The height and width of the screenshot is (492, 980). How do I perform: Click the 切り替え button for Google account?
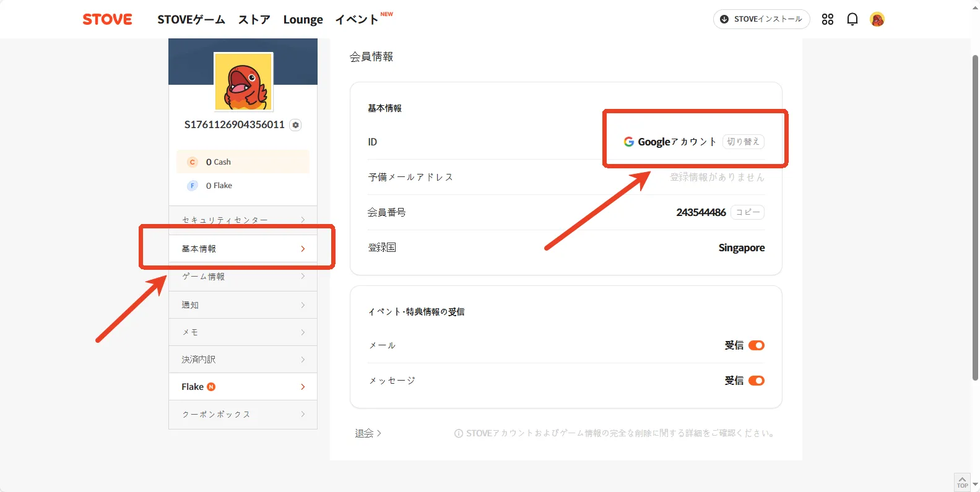coord(743,142)
